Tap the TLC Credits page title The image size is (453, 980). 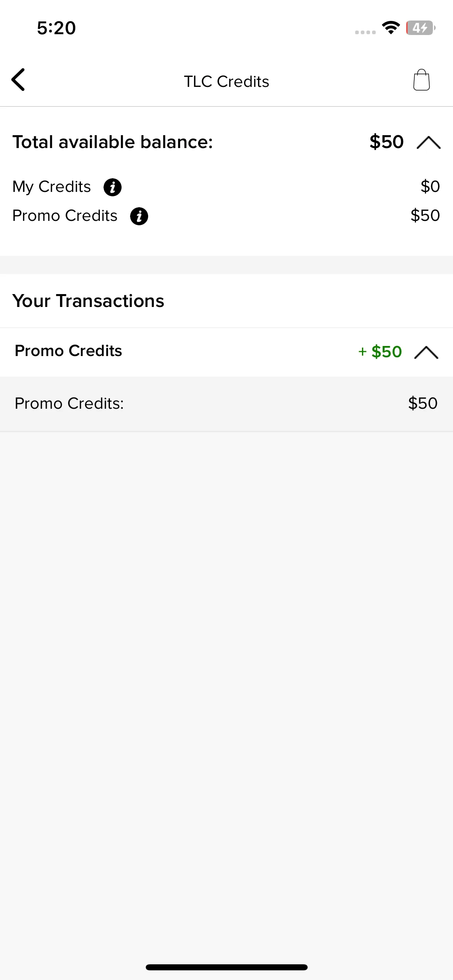226,81
